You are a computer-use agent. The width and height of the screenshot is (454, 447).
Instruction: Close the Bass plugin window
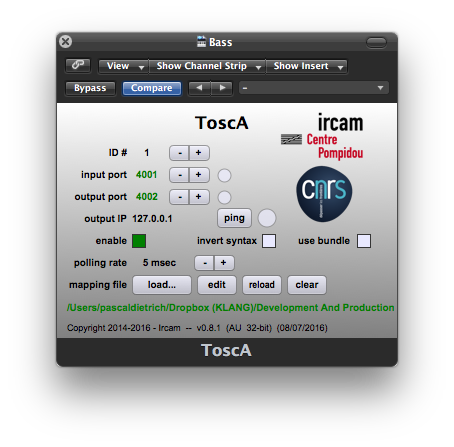(x=65, y=42)
